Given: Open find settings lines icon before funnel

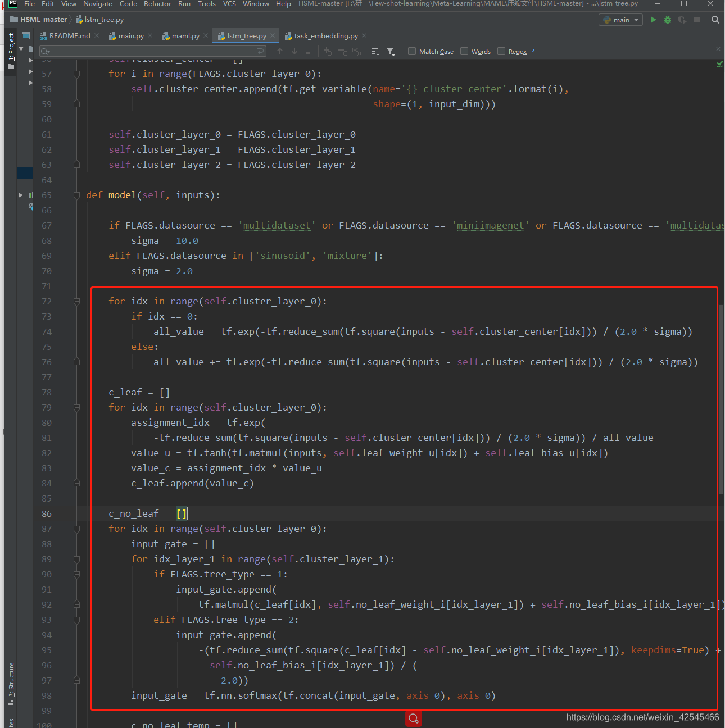Looking at the screenshot, I should tap(376, 51).
